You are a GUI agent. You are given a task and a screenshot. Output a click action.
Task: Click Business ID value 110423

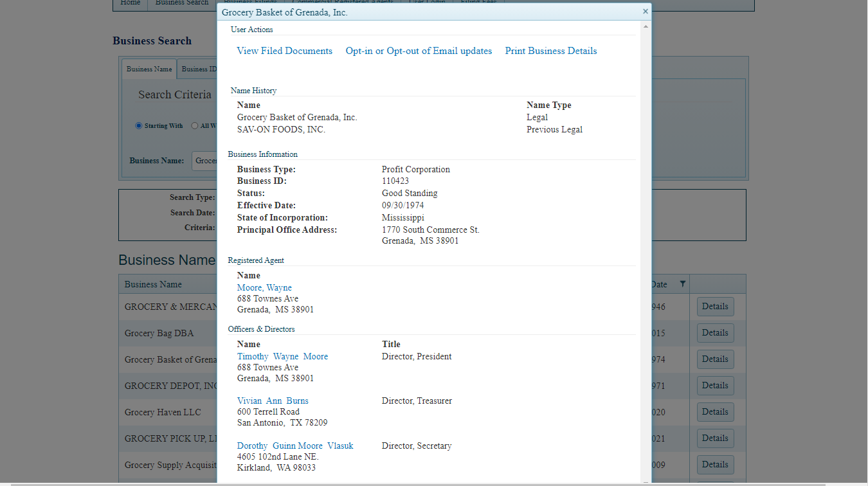(x=395, y=181)
